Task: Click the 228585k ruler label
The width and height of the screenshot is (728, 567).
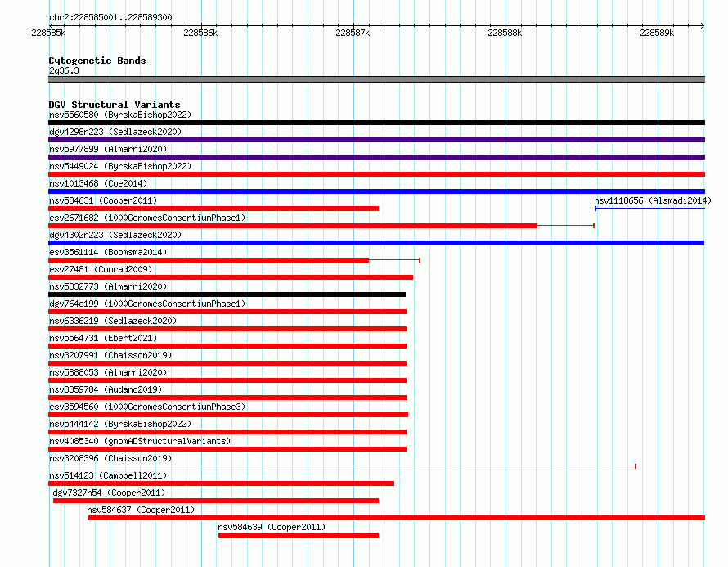Action: [x=48, y=33]
